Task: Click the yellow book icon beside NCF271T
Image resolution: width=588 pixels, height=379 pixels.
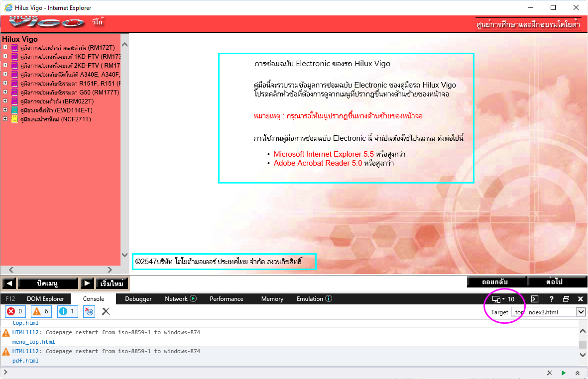Action: pos(14,119)
